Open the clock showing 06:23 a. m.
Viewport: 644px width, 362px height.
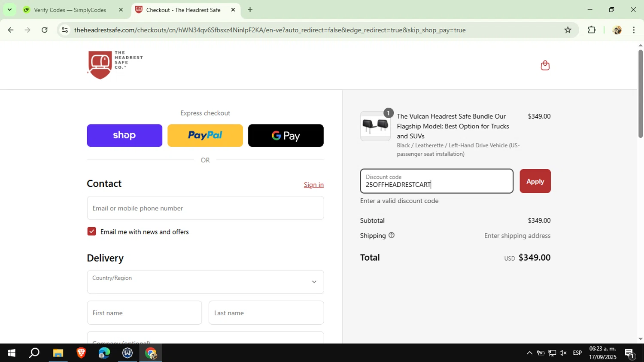tap(602, 353)
